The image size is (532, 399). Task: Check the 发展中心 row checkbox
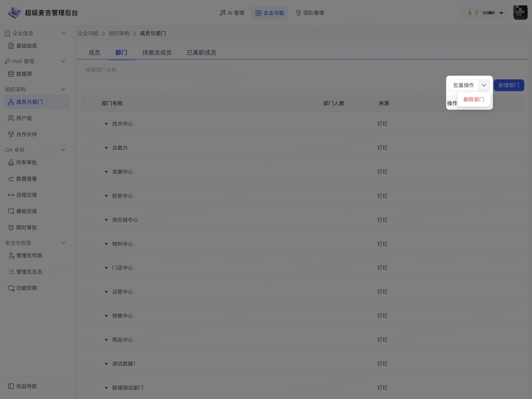[88, 172]
